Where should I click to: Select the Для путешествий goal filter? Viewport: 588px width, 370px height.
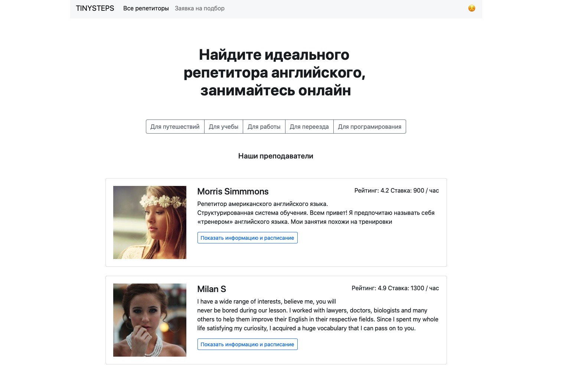(175, 127)
